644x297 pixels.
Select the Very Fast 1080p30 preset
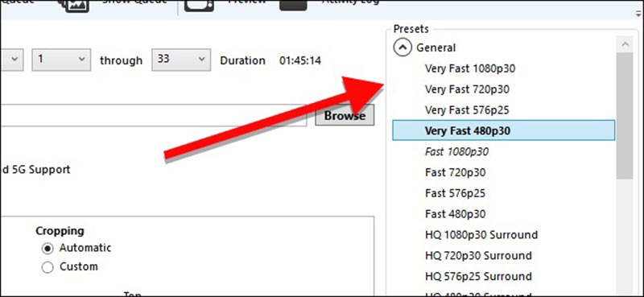click(470, 68)
